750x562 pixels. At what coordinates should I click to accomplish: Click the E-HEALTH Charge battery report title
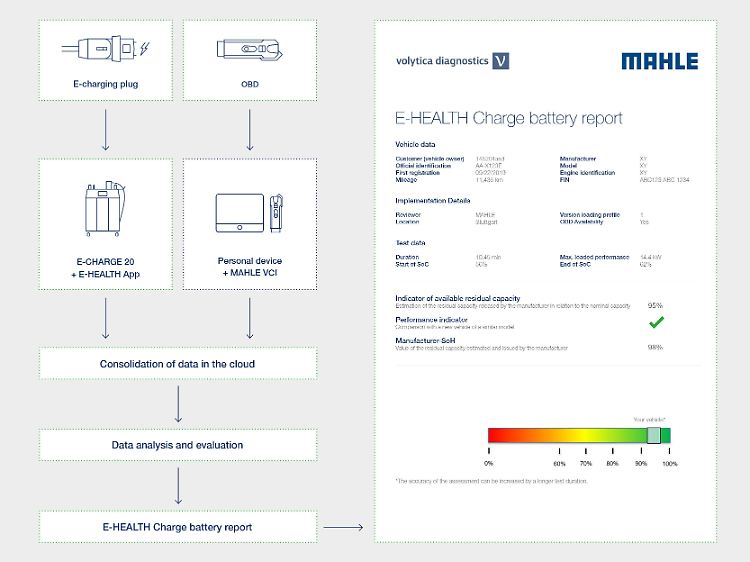[x=509, y=118]
